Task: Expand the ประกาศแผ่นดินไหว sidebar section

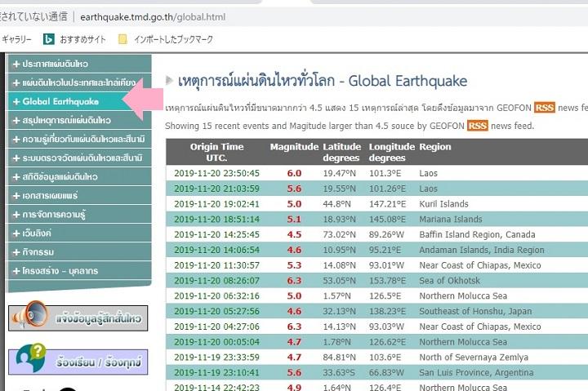Action: pyautogui.click(x=16, y=63)
